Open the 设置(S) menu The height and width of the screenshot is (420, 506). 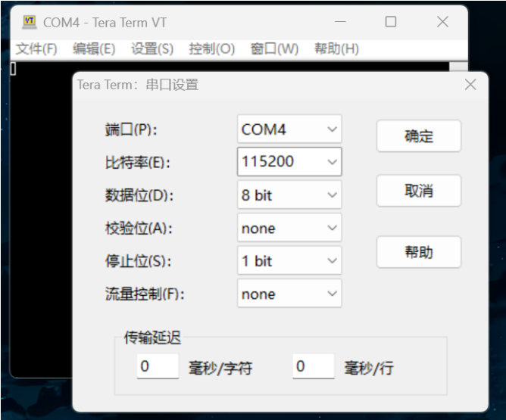tap(152, 49)
